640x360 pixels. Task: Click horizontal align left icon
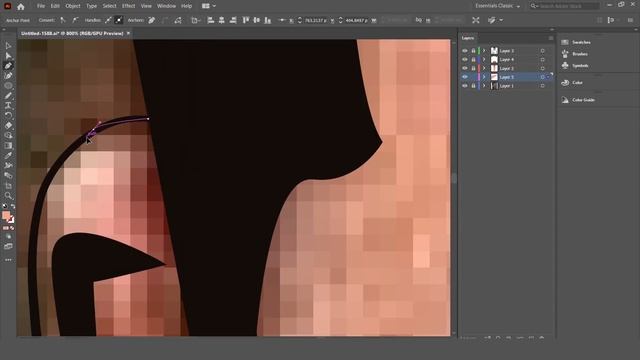(211, 20)
